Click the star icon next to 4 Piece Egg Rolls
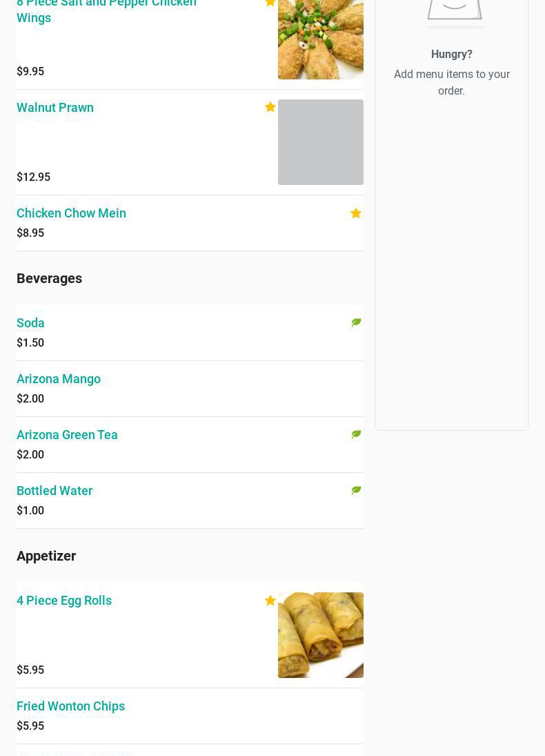The height and width of the screenshot is (756, 545). (270, 601)
